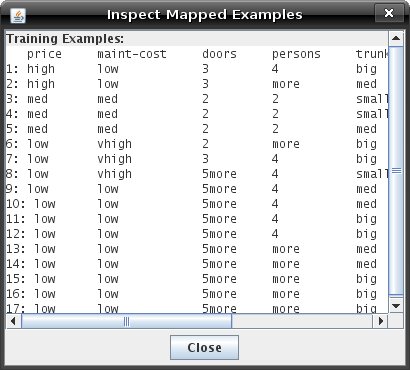The height and width of the screenshot is (370, 410).
Task: Click the vertical scrollbar thumb grip
Action: pos(396,171)
